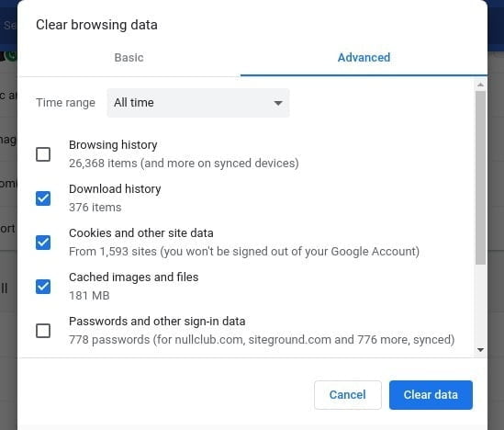Click the "From 1,593 sites" description
The width and height of the screenshot is (504, 430).
pos(244,252)
